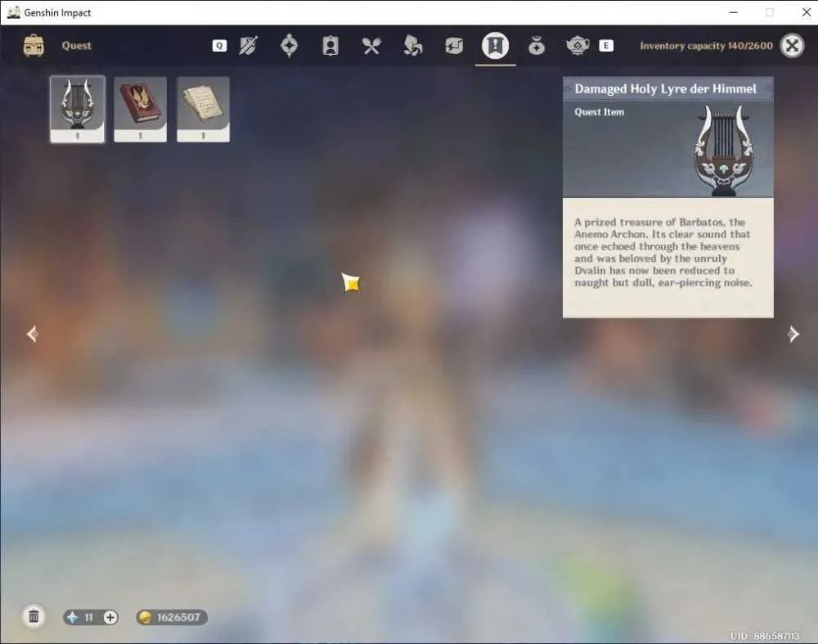Switch to the Artifacts inventory tab
The height and width of the screenshot is (644, 818).
(289, 46)
